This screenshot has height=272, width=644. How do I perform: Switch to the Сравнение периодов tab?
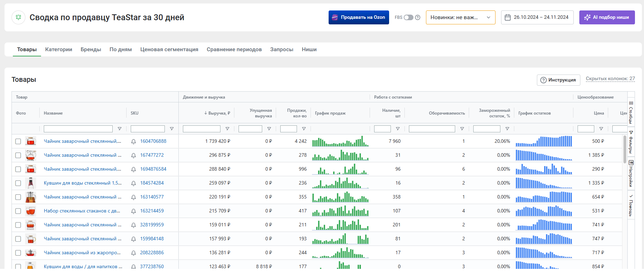[x=234, y=49]
